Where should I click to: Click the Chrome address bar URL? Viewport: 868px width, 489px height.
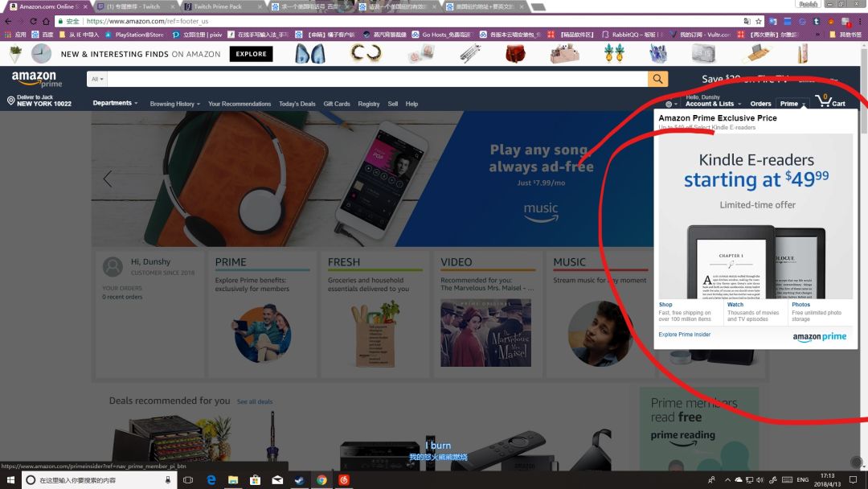147,21
